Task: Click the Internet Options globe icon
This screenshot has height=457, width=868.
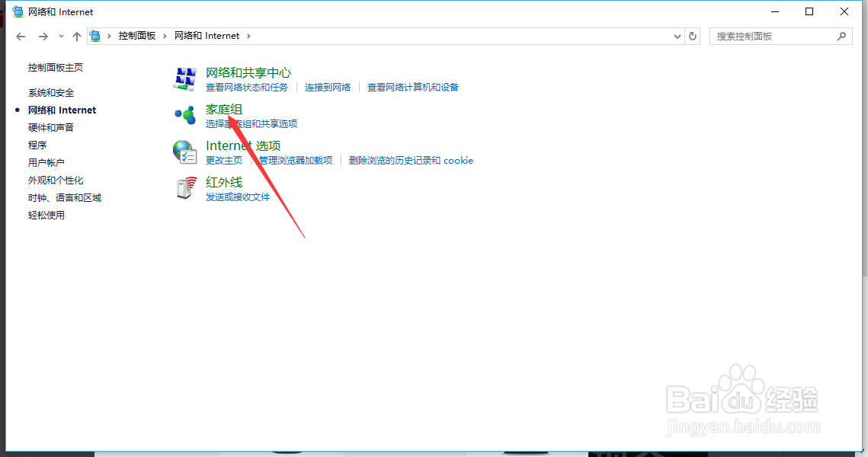Action: [x=185, y=152]
